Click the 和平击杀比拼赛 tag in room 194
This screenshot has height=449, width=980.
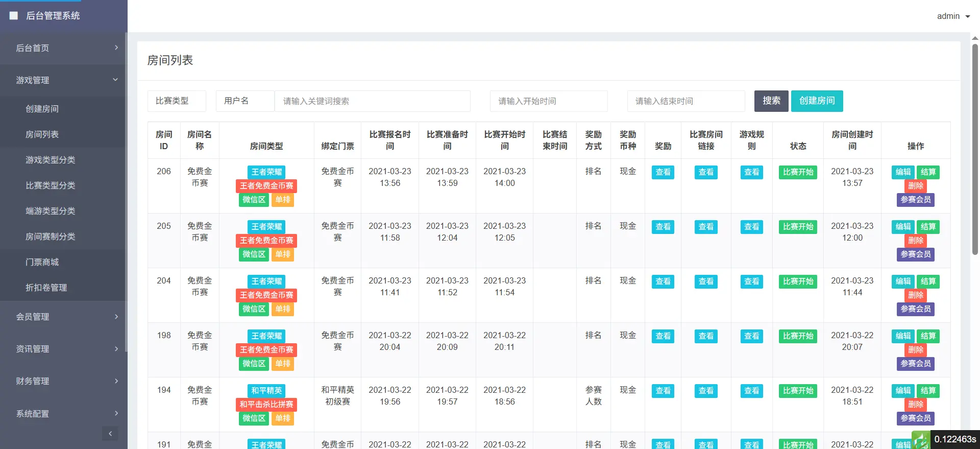[x=266, y=405]
